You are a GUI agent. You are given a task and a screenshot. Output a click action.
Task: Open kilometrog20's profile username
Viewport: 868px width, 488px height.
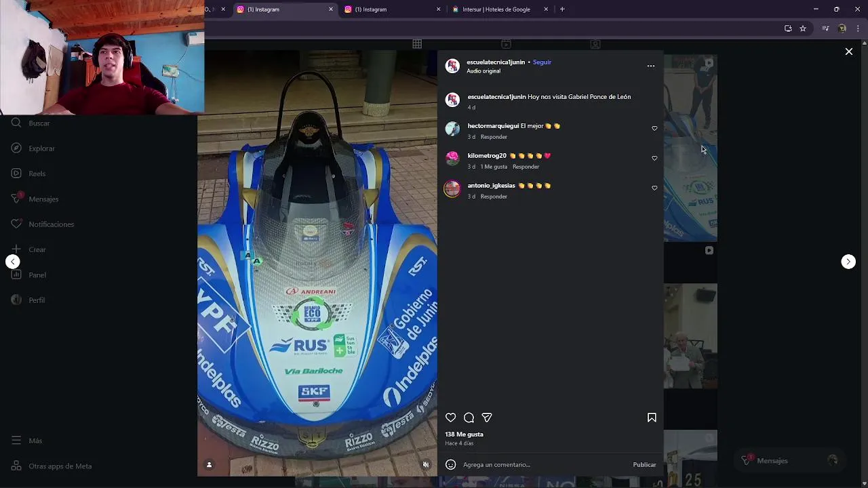[487, 156]
